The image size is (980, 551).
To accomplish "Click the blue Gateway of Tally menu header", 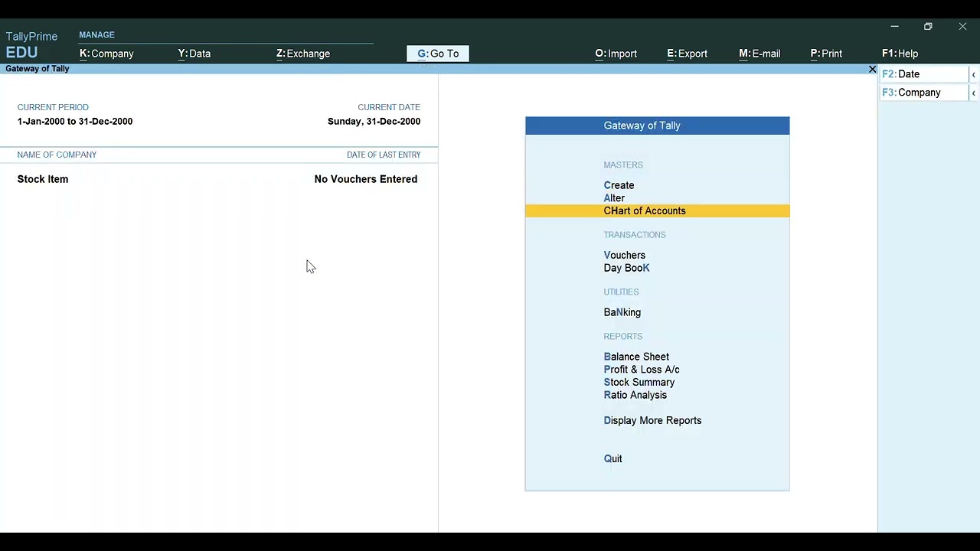I will pos(657,126).
